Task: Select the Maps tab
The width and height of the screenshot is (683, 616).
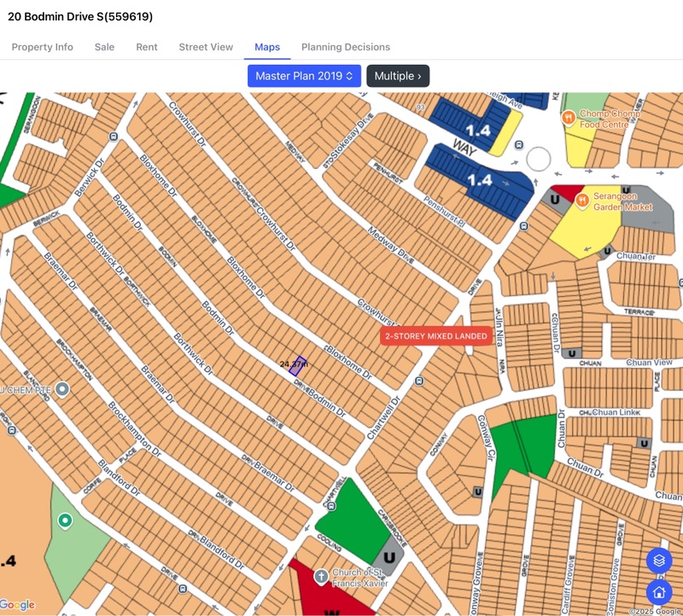Action: click(x=267, y=47)
